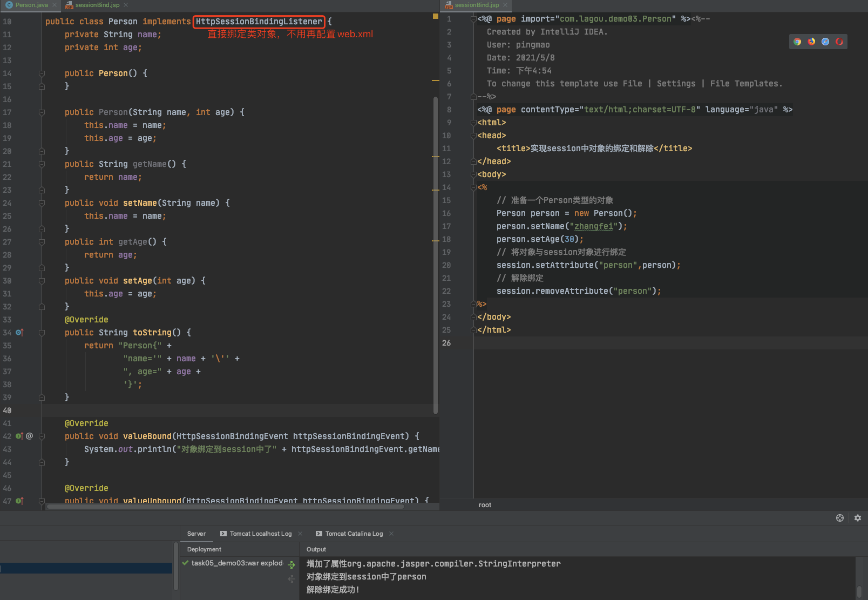Screen dimensions: 868x600
Task: Open in Opera browser icon
Action: pos(839,42)
